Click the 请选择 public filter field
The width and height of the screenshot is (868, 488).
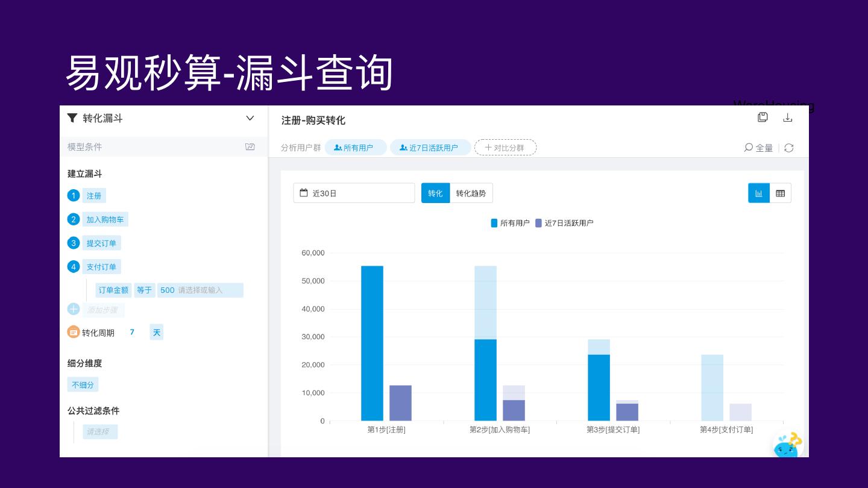pos(100,431)
